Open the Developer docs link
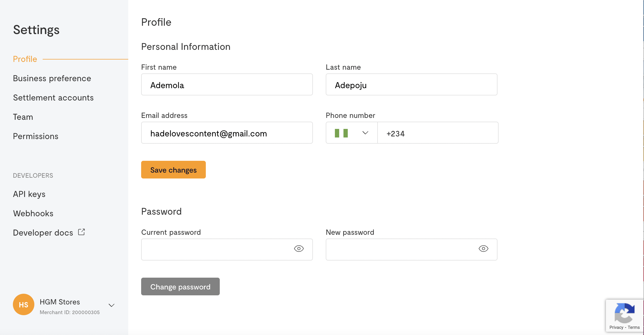Screen dimensions: 644x335 pyautogui.click(x=43, y=233)
